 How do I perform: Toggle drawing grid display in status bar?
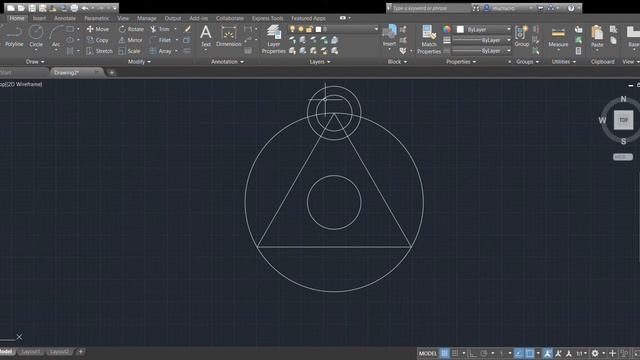[444, 353]
